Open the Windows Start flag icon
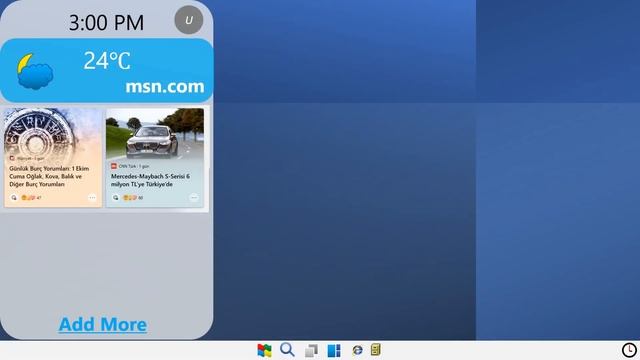640x360 pixels. [264, 350]
